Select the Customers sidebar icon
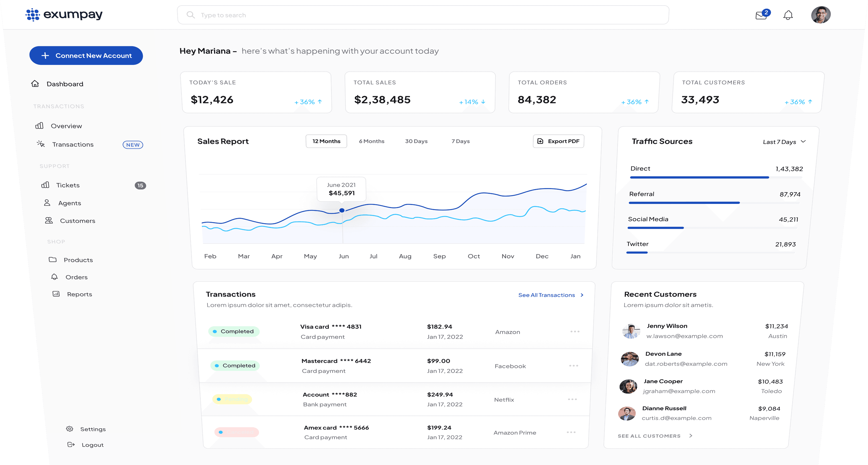Image resolution: width=868 pixels, height=465 pixels. tap(49, 221)
